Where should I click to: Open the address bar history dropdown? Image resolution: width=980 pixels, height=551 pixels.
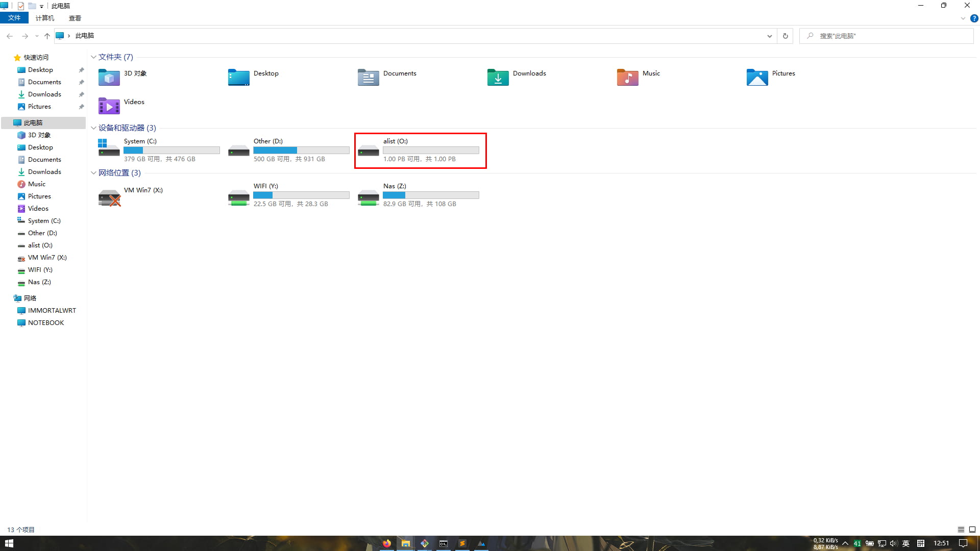[x=769, y=36]
